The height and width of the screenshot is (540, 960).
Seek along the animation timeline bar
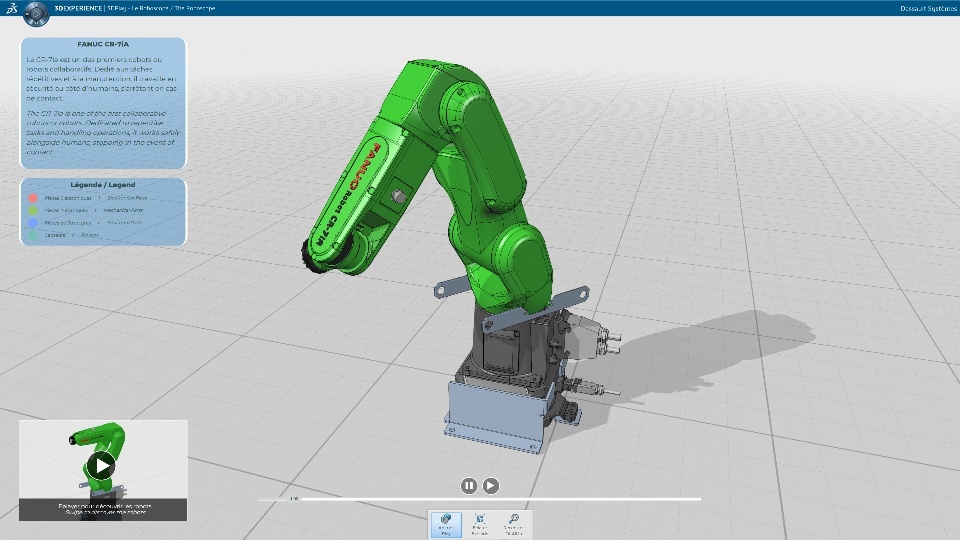tap(480, 499)
